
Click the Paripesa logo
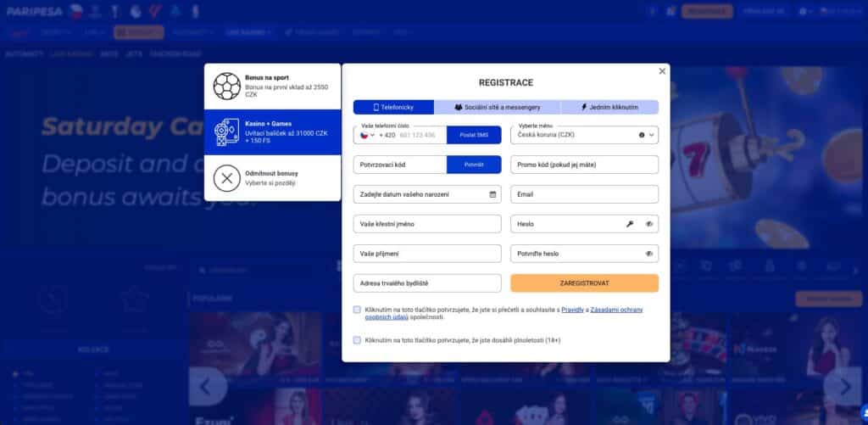pos(31,11)
